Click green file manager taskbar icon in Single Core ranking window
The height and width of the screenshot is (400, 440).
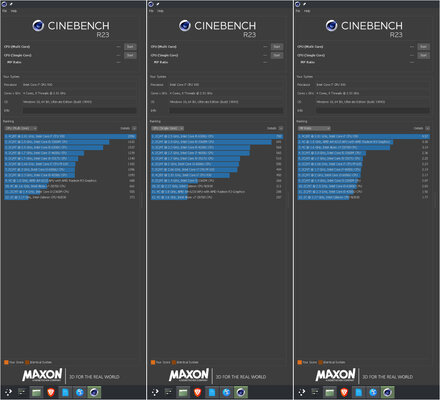click(183, 392)
